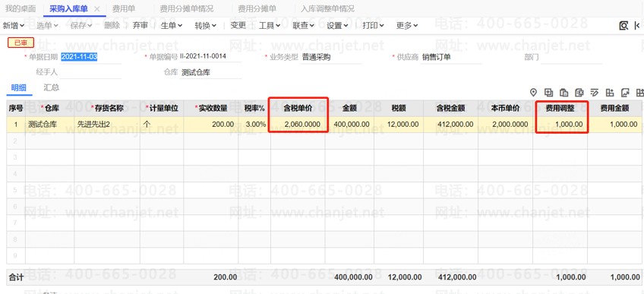The width and height of the screenshot is (644, 294).
Task: Click row 1 cell 12,000.00
Action: tap(399, 125)
